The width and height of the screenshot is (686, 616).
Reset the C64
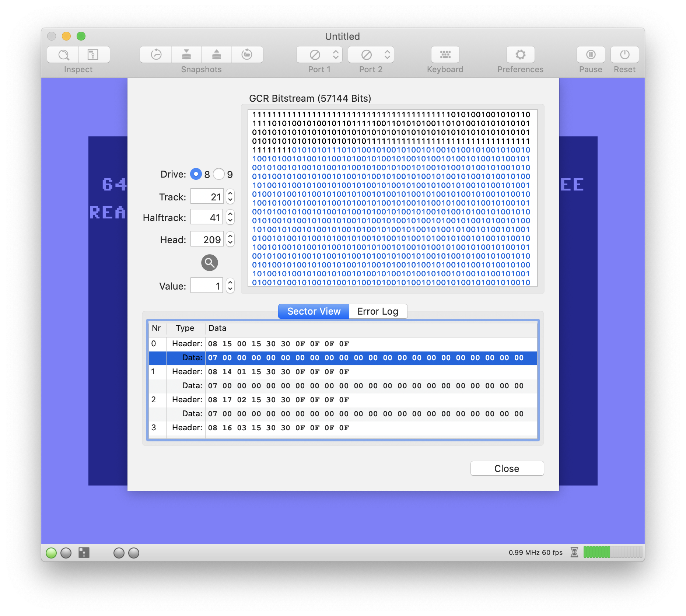pyautogui.click(x=624, y=54)
